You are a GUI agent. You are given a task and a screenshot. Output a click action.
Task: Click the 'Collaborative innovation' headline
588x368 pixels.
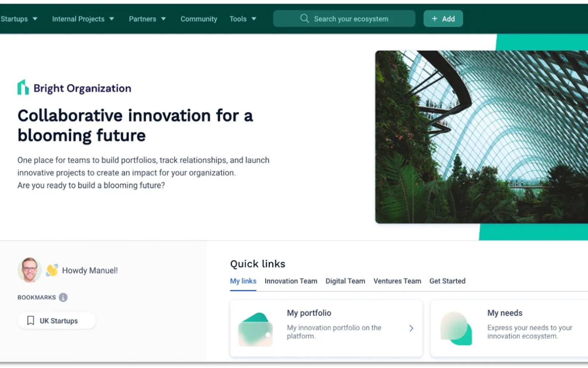pyautogui.click(x=135, y=125)
